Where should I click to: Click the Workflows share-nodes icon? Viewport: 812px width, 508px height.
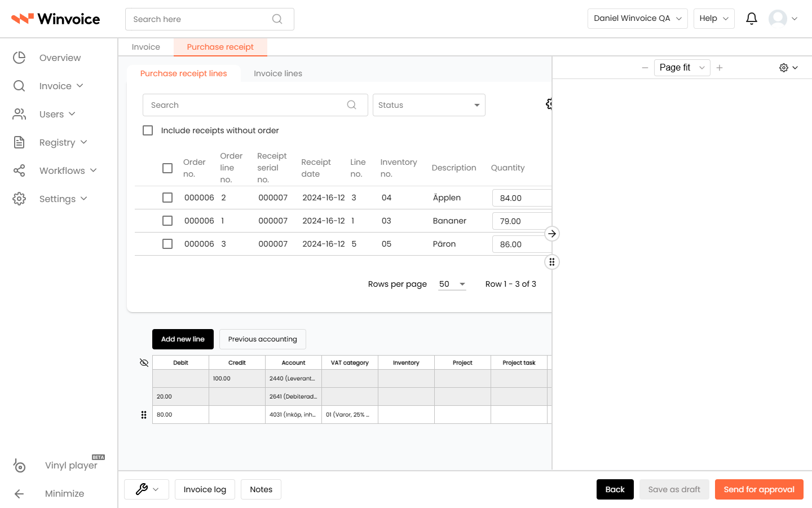pyautogui.click(x=19, y=170)
